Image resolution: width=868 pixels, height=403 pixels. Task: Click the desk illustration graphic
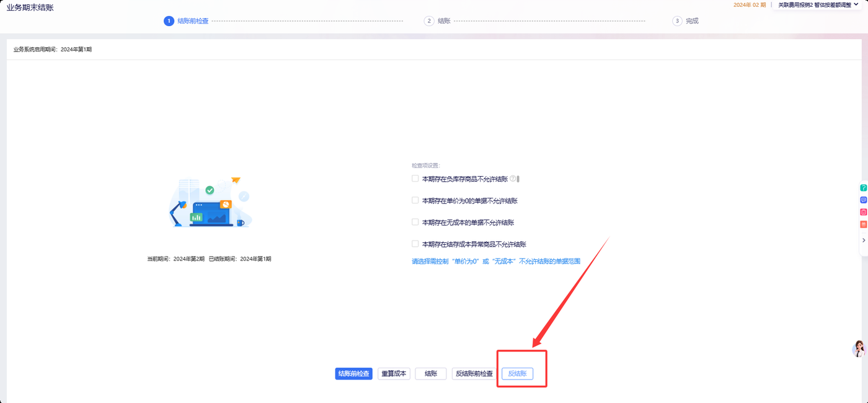click(x=210, y=202)
